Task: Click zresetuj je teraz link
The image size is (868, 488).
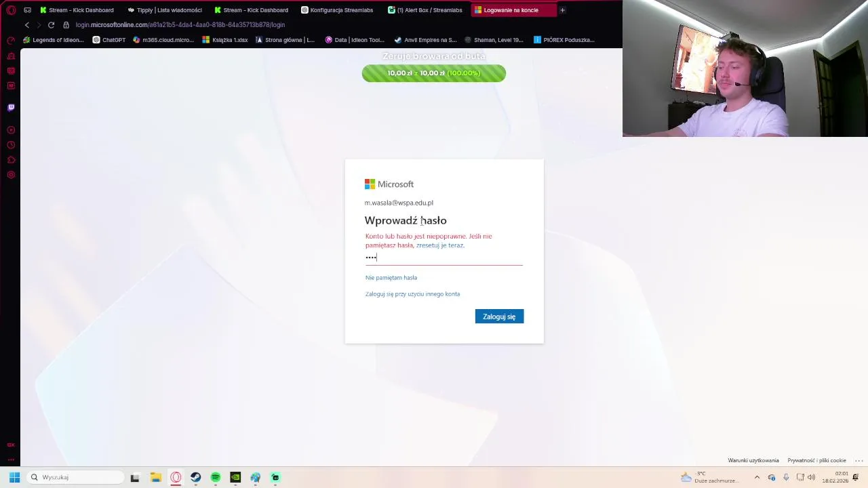Action: coord(439,245)
